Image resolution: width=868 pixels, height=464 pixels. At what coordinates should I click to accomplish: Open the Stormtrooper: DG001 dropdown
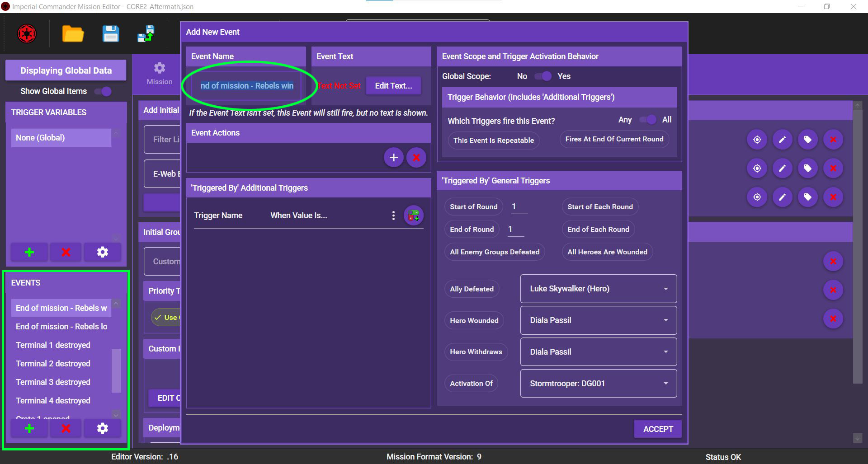599,384
